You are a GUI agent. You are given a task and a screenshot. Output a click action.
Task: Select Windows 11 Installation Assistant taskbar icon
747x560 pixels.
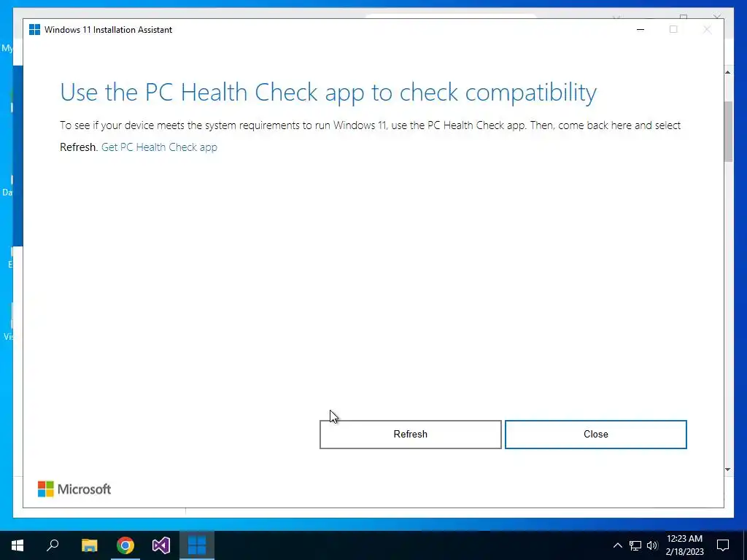197,545
